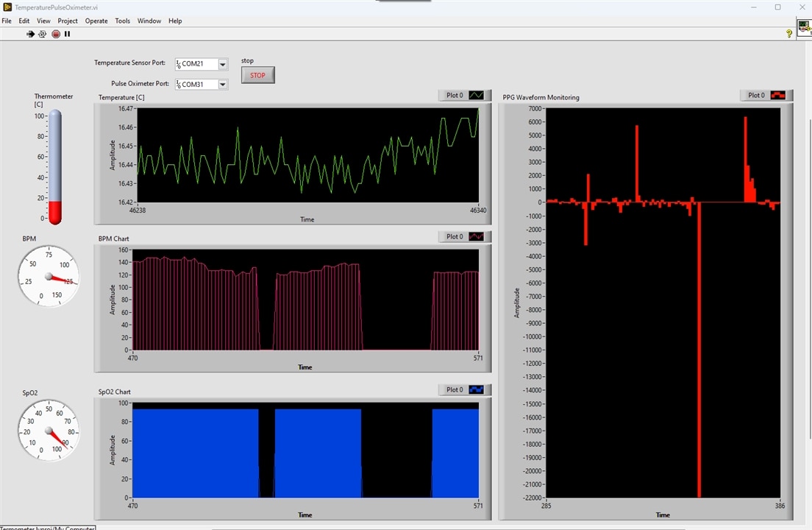The image size is (812, 530).
Task: Click Temperature chart Plot 0 legend icon
Action: point(476,96)
